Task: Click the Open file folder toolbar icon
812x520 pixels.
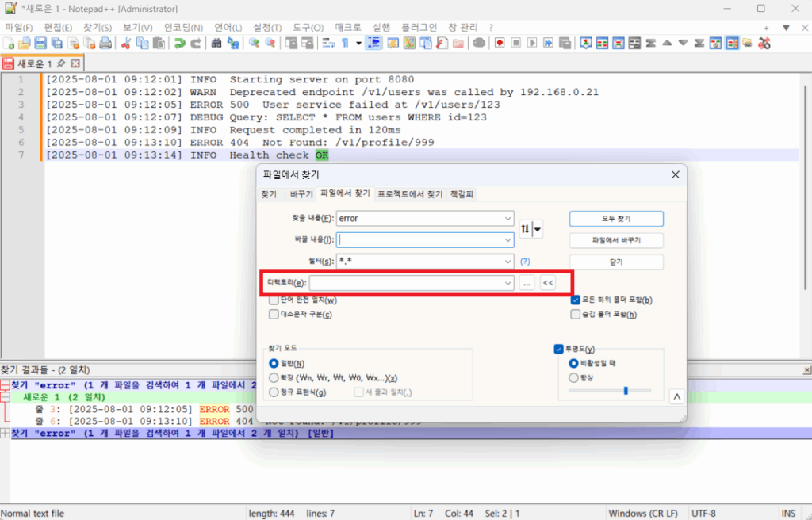Action: 25,43
